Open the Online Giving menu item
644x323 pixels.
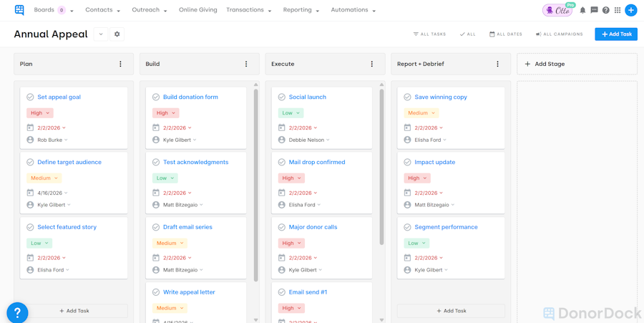[x=197, y=10]
